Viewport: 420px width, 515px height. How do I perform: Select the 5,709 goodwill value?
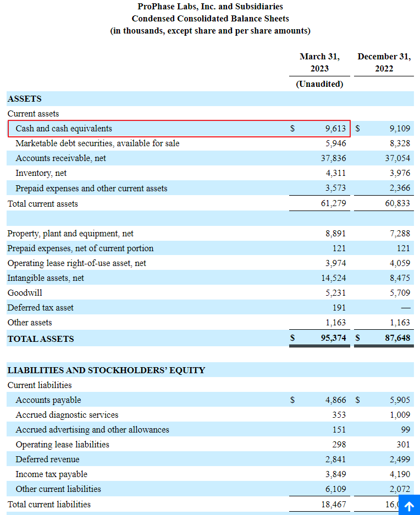click(x=400, y=292)
